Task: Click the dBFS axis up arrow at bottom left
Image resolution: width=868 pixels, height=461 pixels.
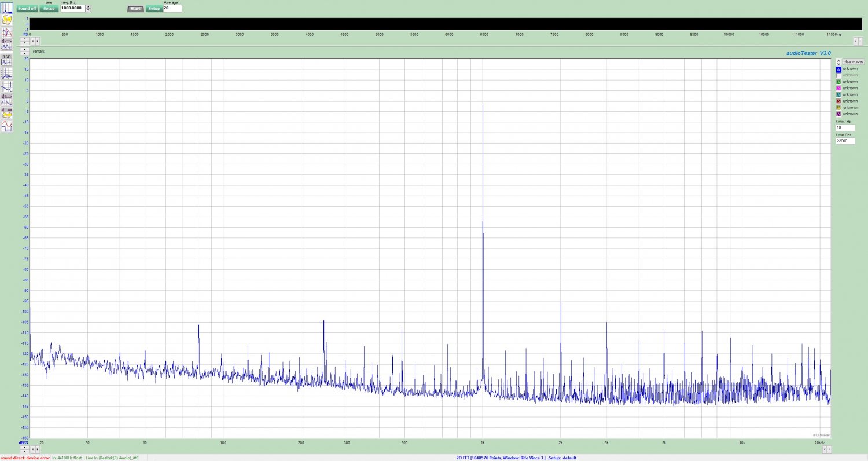Action: (x=24, y=447)
